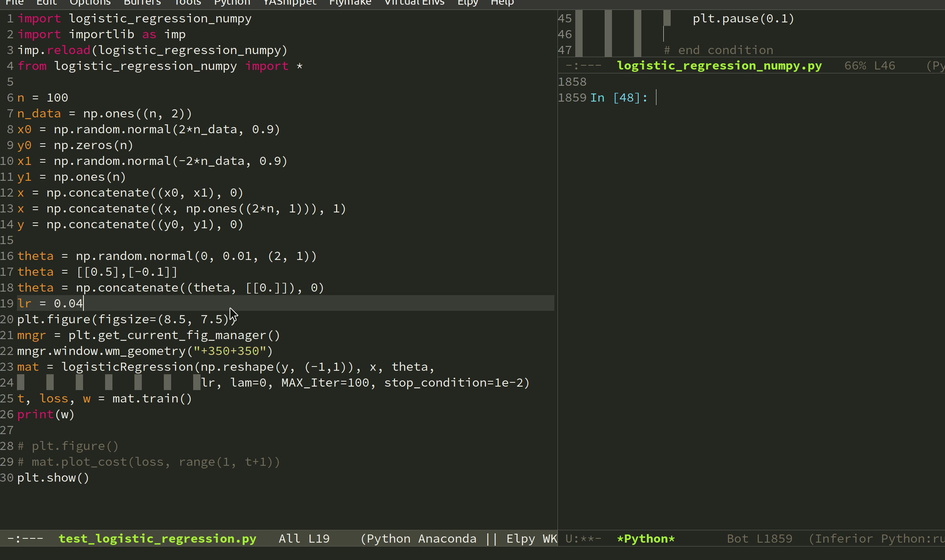Viewport: 945px width, 560px height.
Task: Place cursor on line 30 plt.show()
Action: point(53,478)
